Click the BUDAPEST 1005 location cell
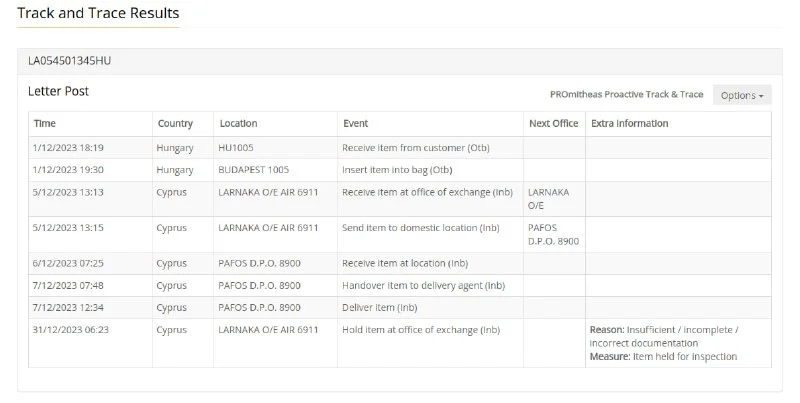This screenshot has height=403, width=800. 254,170
